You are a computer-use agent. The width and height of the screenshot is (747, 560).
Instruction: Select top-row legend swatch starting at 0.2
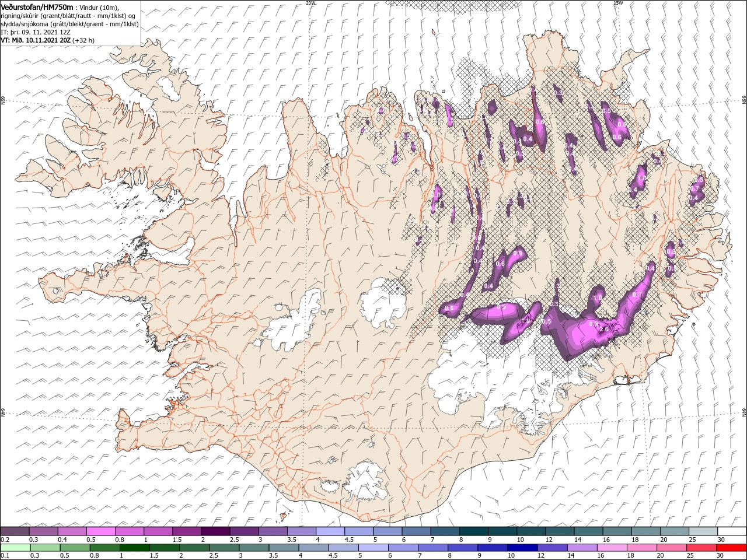coord(15,531)
